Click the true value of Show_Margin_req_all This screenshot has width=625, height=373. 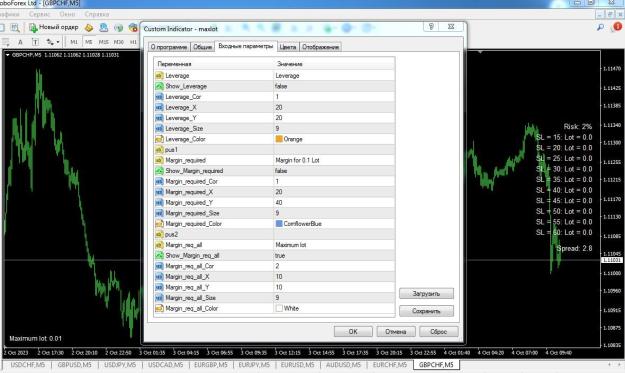click(x=280, y=255)
